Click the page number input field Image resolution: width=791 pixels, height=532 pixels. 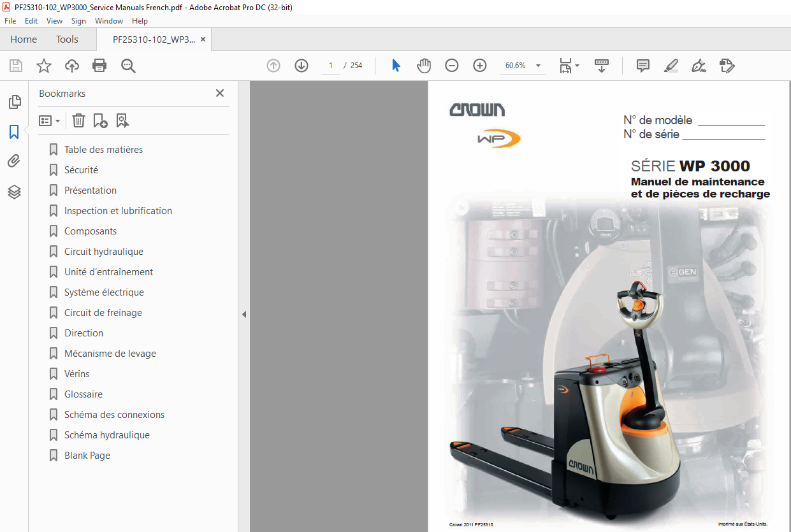331,66
